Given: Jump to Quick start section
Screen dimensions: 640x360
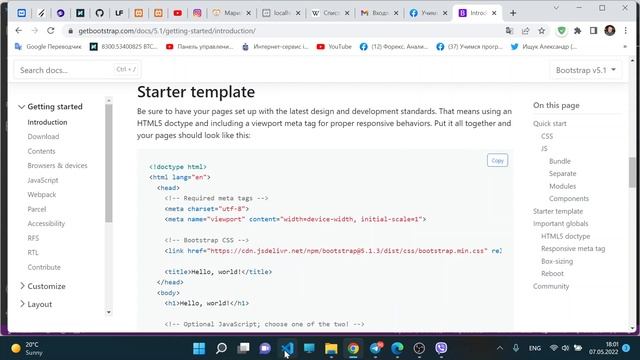Looking at the screenshot, I should click(x=549, y=123).
